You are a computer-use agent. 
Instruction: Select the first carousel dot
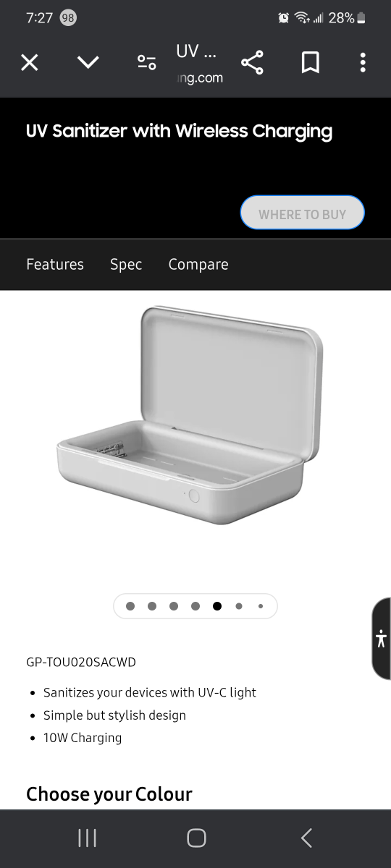point(130,606)
